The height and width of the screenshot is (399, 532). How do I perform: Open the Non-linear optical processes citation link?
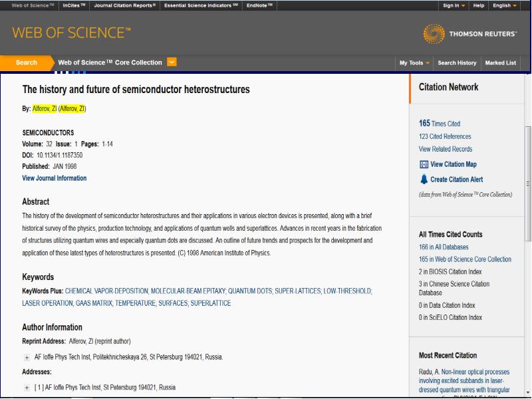pos(465,381)
